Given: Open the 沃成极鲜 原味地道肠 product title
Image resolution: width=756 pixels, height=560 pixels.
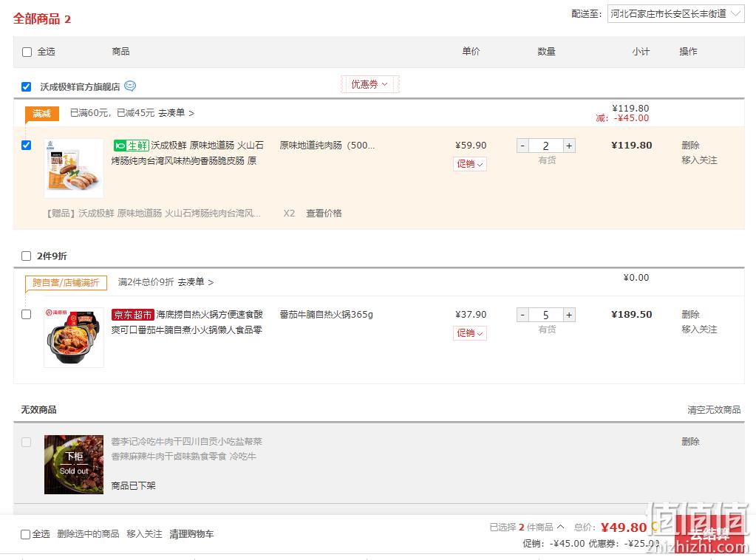Looking at the screenshot, I should (x=188, y=153).
